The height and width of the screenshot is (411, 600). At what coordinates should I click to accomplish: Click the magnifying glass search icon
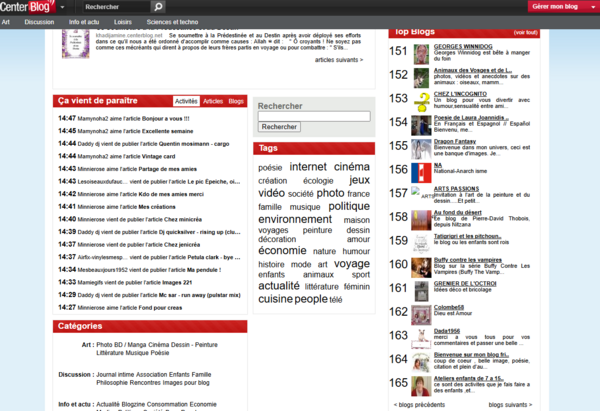158,7
